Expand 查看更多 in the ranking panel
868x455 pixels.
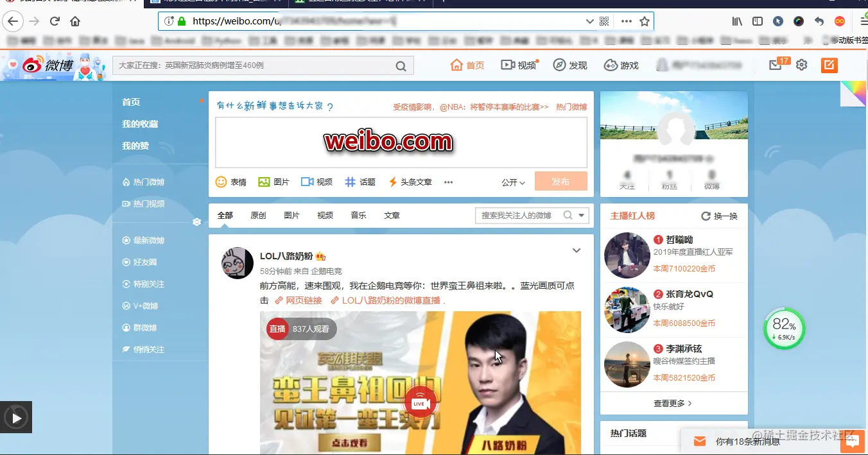point(673,404)
